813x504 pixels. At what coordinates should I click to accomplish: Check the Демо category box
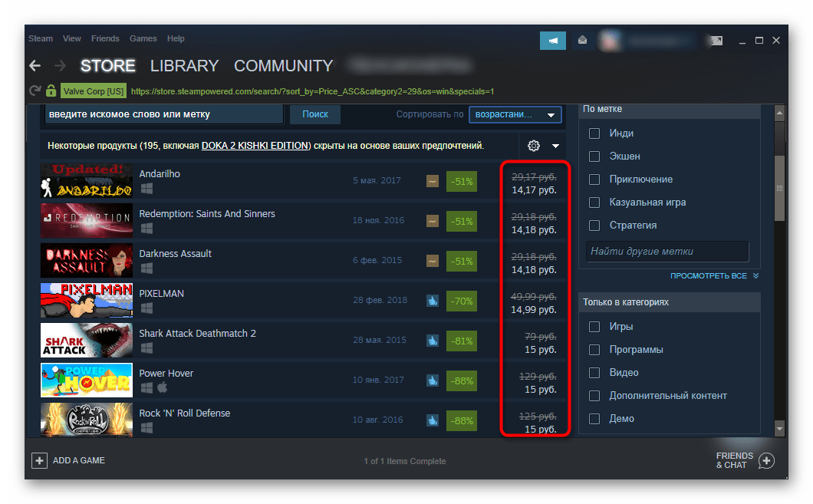(x=594, y=418)
